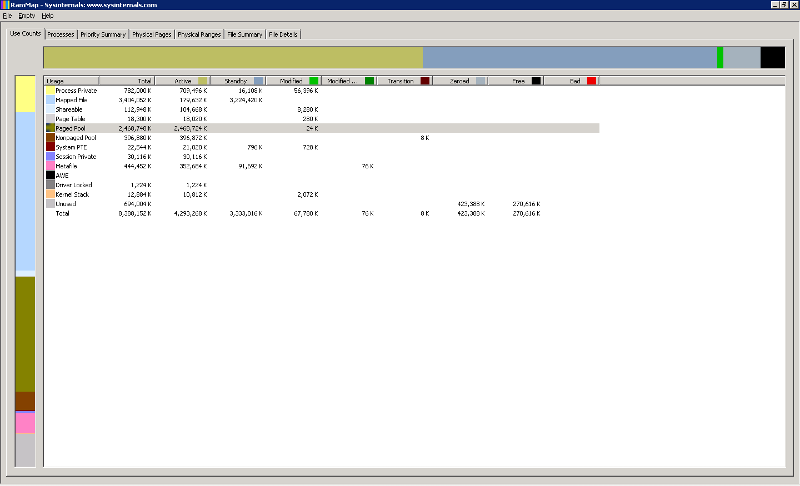Click the Metafile pink swatch
800x486 pixels.
tap(50, 166)
